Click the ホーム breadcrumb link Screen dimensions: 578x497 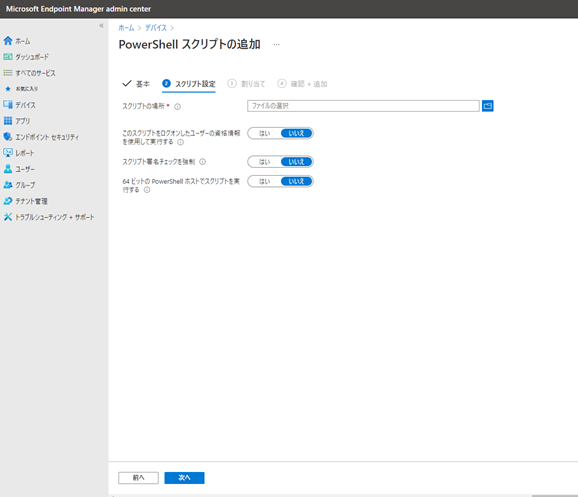click(x=126, y=28)
